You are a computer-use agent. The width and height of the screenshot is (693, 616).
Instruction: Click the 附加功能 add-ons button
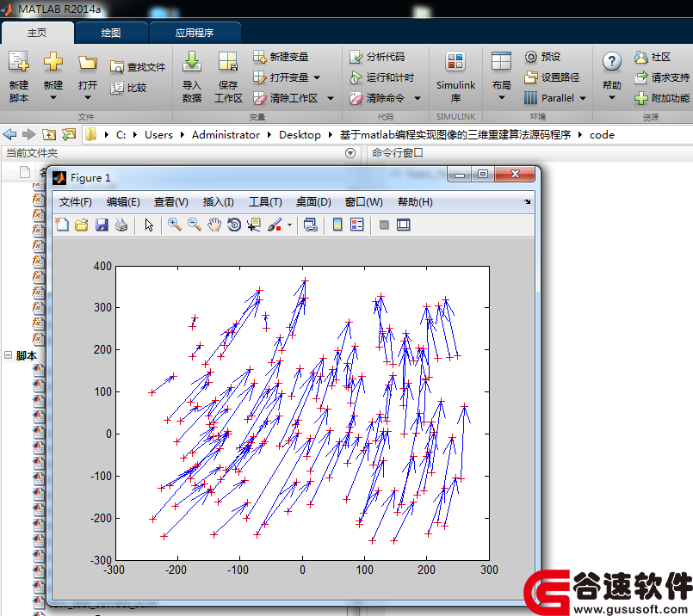[662, 98]
